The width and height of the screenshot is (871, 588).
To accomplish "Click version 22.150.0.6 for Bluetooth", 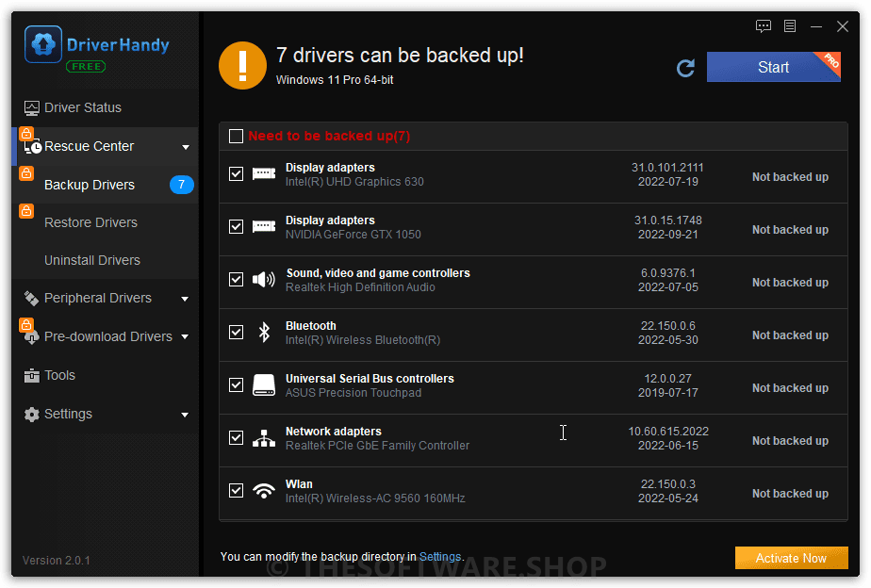I will [x=667, y=326].
